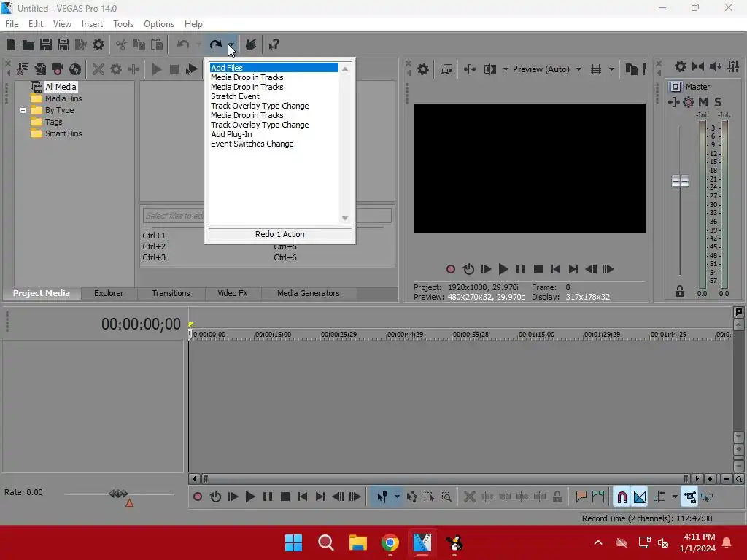
Task: Select Stretch Event in redo list
Action: tap(235, 96)
